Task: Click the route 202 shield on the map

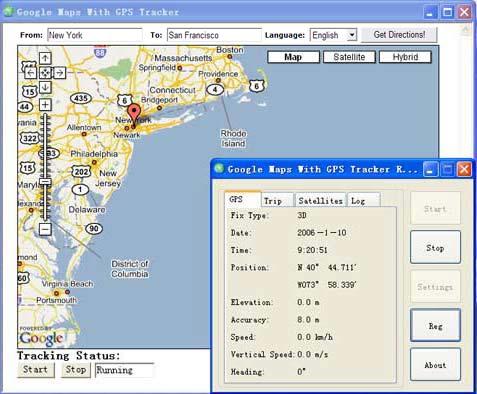Action: click(x=81, y=172)
